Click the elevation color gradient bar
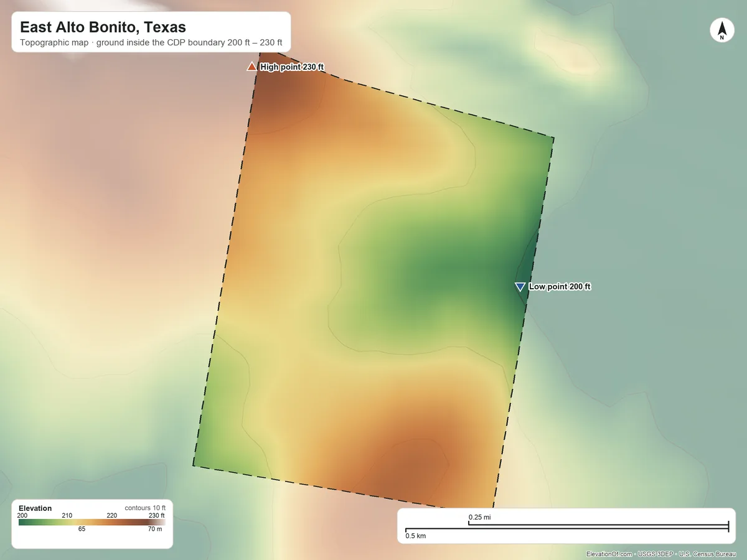The width and height of the screenshot is (747, 560). pos(92,522)
